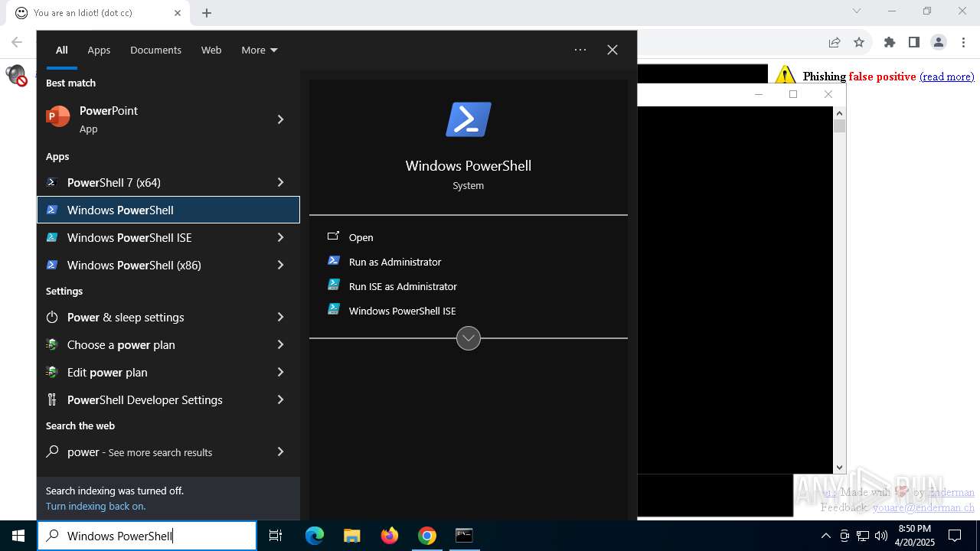Screen dimensions: 980x551
Task: Open the notification center
Action: (955, 536)
